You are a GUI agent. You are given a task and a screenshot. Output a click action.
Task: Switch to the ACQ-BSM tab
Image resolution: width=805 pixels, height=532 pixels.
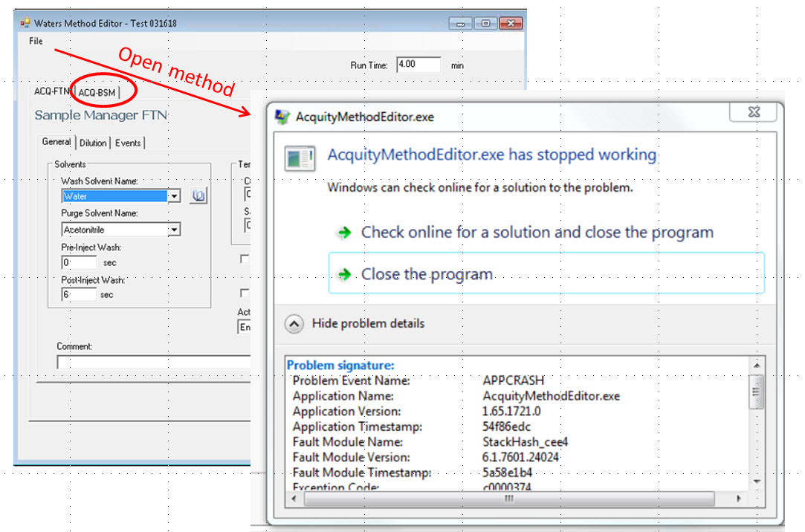coord(97,93)
